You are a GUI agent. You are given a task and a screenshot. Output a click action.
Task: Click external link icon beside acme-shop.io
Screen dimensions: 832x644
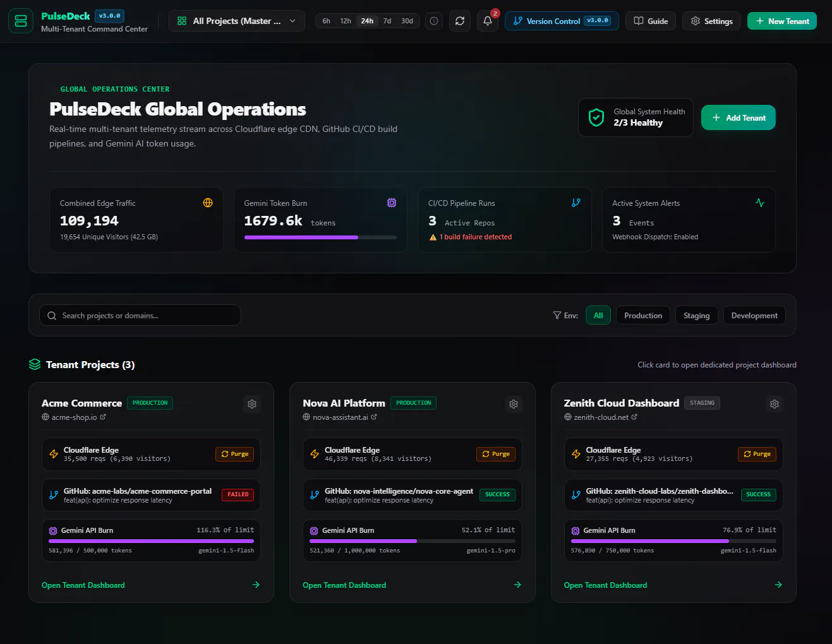[x=103, y=417]
